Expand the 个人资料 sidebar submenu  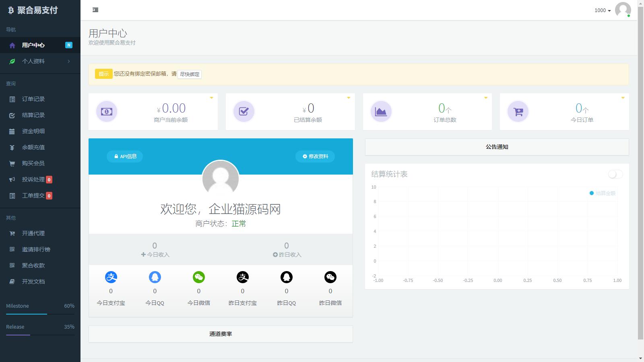(x=40, y=61)
